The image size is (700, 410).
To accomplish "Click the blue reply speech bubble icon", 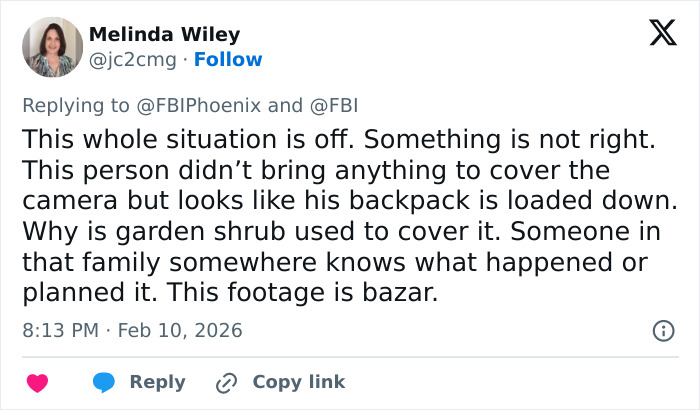I will coord(103,383).
